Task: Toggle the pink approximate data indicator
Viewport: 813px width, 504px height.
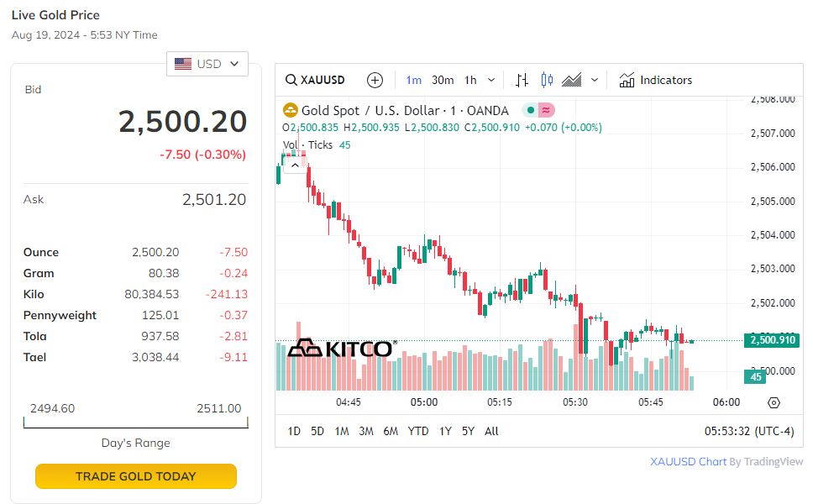Action: 546,110
